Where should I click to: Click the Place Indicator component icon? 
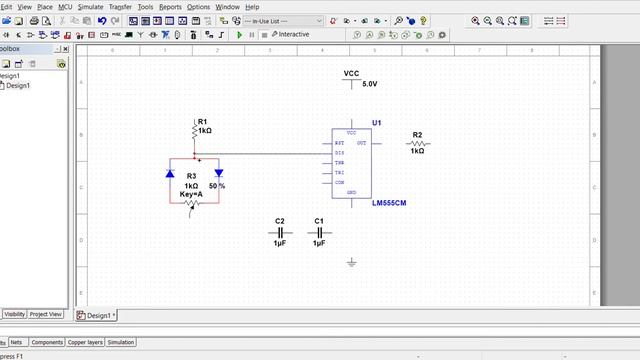pos(92,35)
